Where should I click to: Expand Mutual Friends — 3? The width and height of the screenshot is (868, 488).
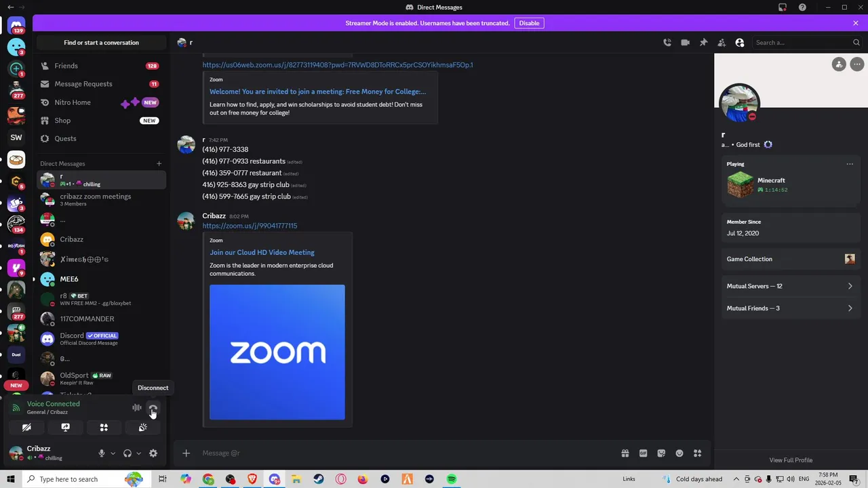point(790,308)
